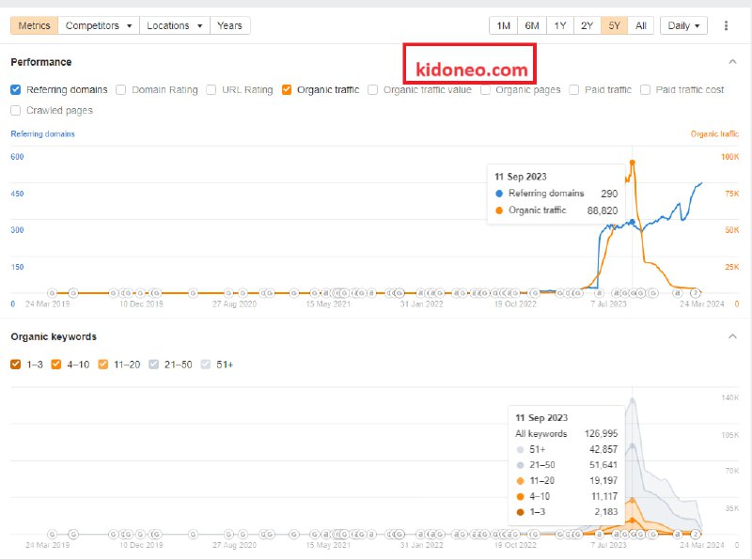Toggle the 21–50 keyword positions checkbox
The image size is (752, 560).
[x=153, y=365]
